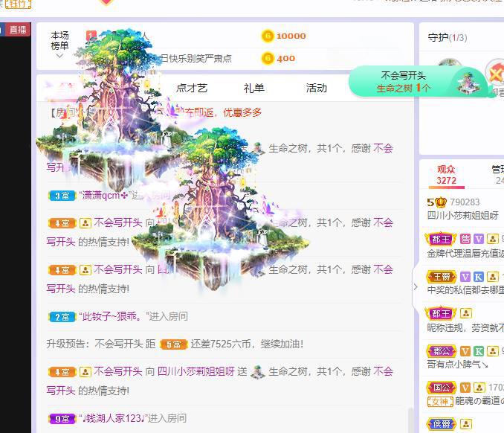504x433 pixels.
Task: Click the user icon in the 国公 row
Action: point(479,388)
